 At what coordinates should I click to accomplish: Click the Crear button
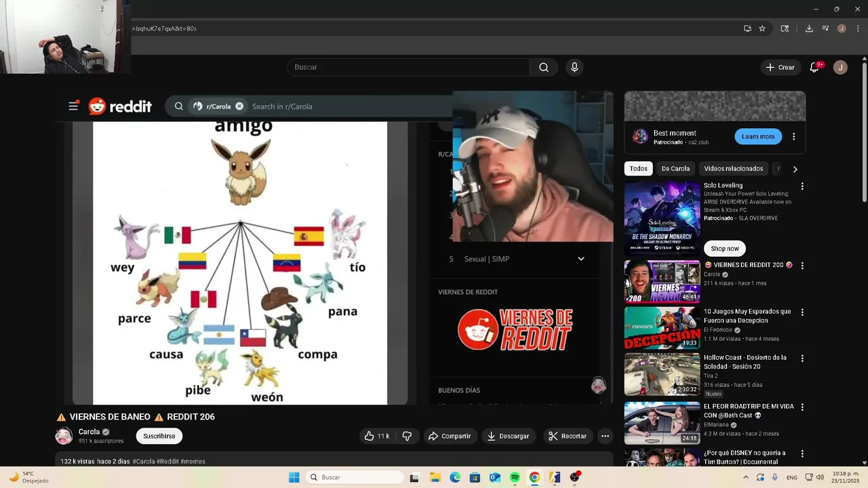tap(780, 67)
